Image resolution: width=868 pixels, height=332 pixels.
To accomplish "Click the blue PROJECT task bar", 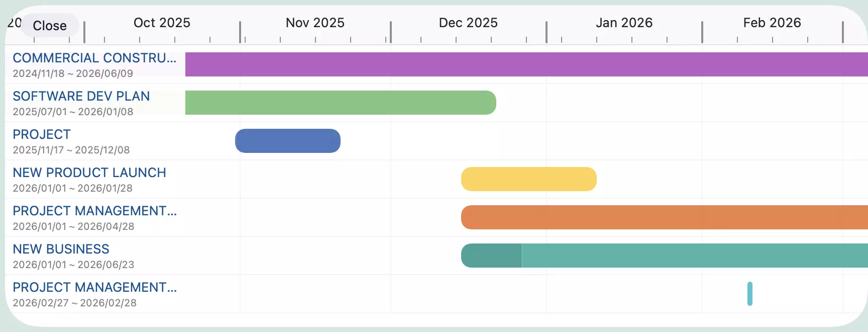I will tap(287, 140).
